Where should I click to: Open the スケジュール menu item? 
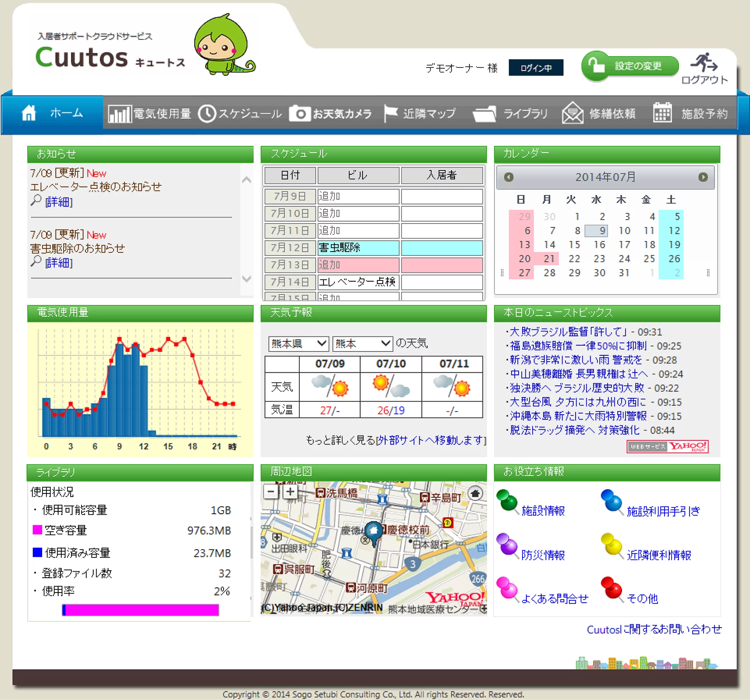pos(240,114)
